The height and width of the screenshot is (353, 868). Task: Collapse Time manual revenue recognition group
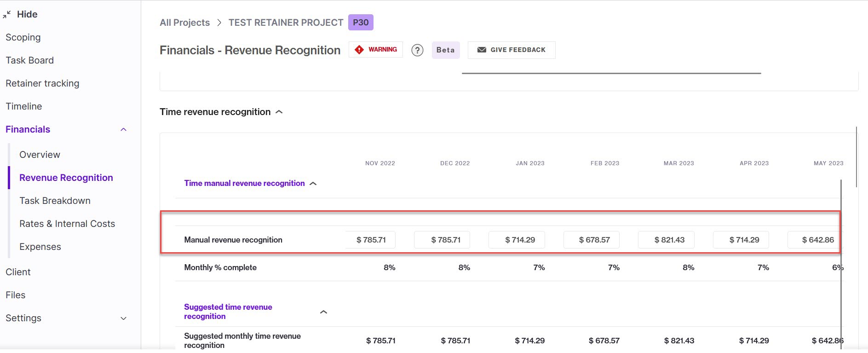coord(313,184)
